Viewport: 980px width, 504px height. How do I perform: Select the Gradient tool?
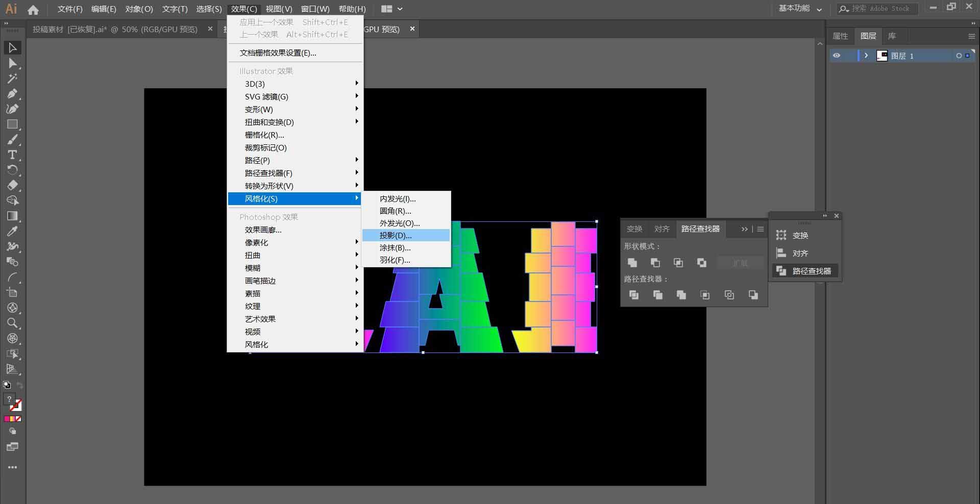point(13,216)
